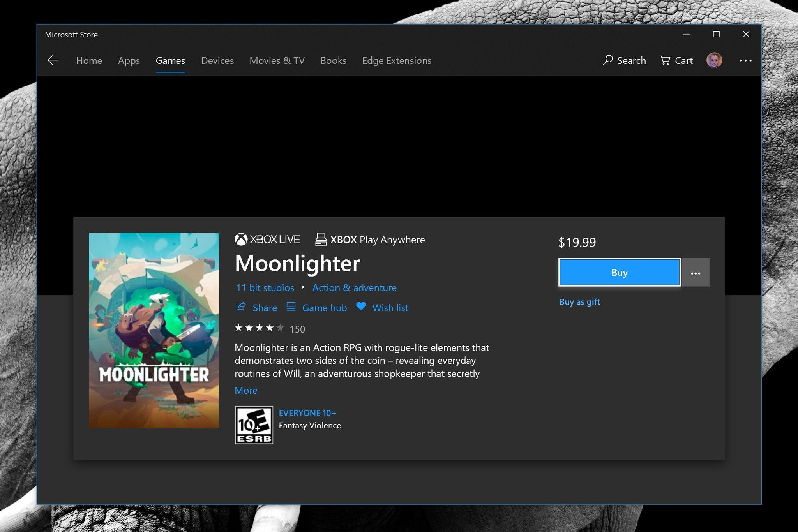Toggle the Wish list heart
Image resolution: width=798 pixels, height=532 pixels.
pos(361,307)
